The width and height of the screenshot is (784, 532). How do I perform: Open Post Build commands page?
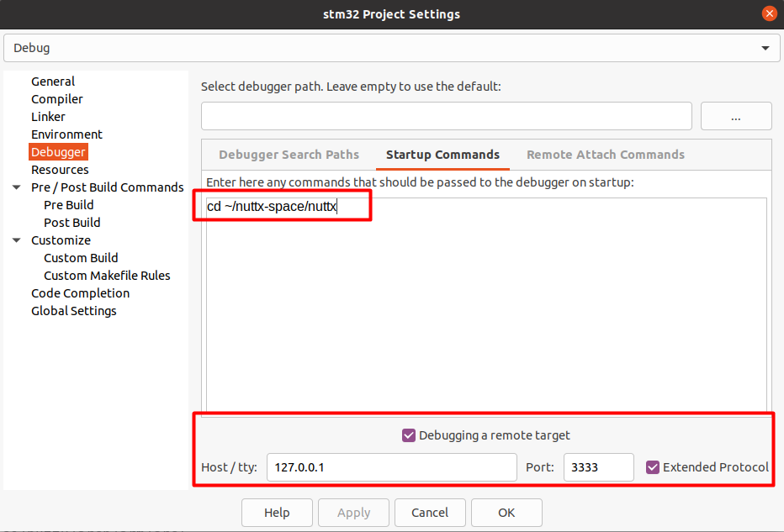coord(72,223)
